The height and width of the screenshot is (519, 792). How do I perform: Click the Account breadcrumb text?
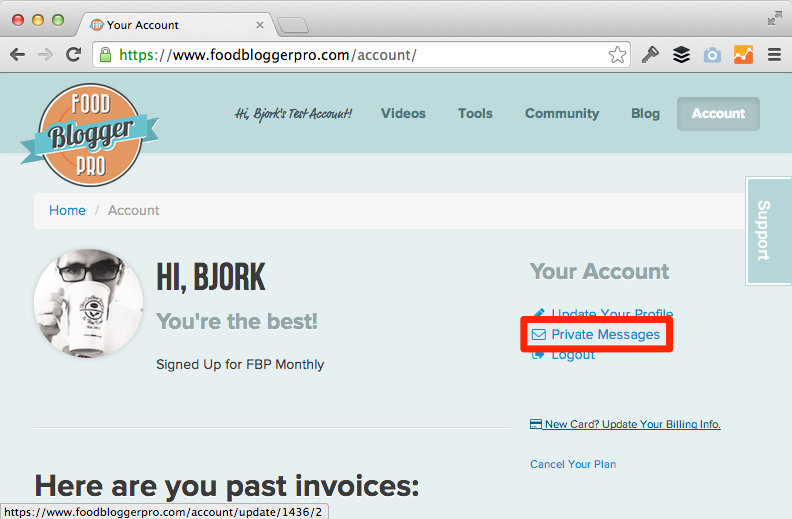(133, 211)
